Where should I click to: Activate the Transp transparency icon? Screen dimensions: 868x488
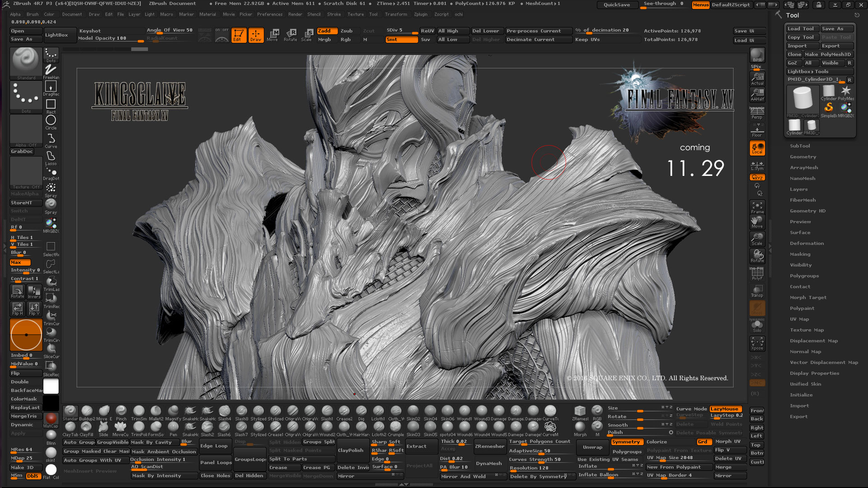pos(757,291)
